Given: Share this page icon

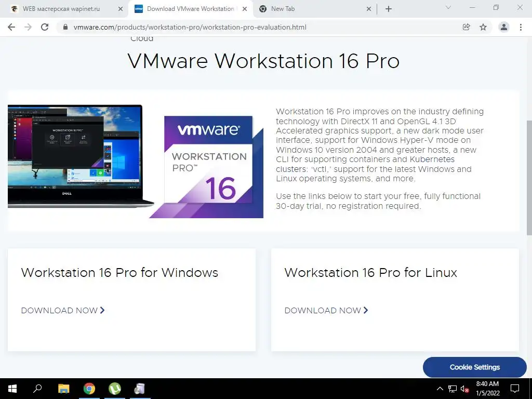Looking at the screenshot, I should coord(466,27).
